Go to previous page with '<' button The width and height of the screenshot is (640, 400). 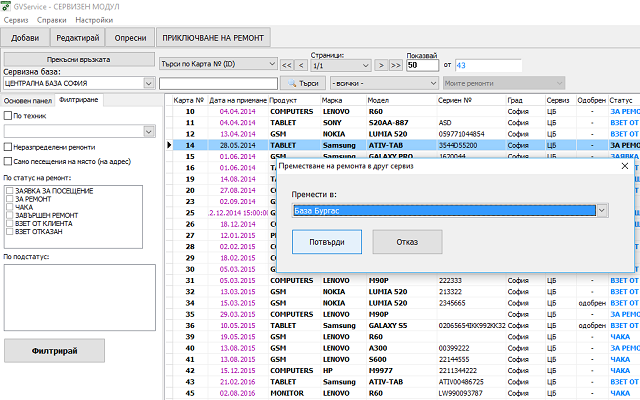pos(301,65)
